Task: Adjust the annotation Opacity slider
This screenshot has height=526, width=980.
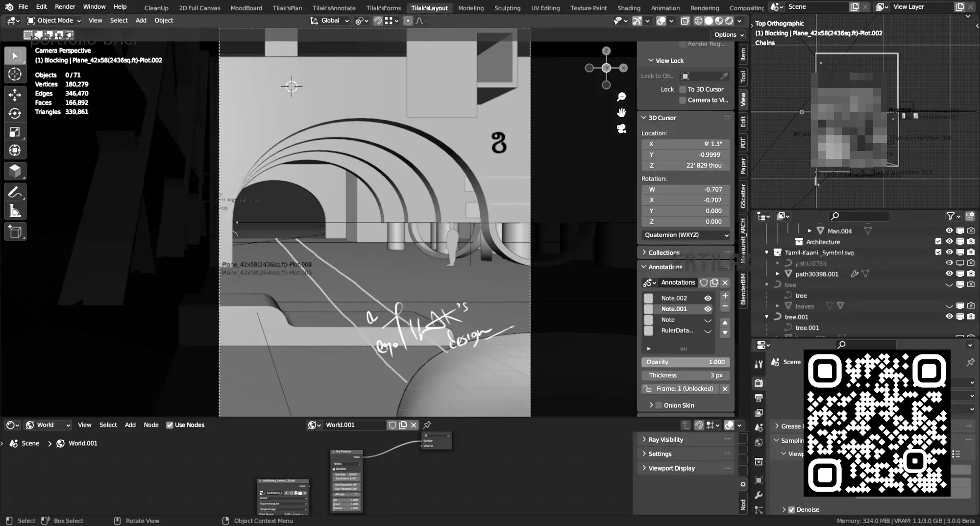Action: [686, 362]
